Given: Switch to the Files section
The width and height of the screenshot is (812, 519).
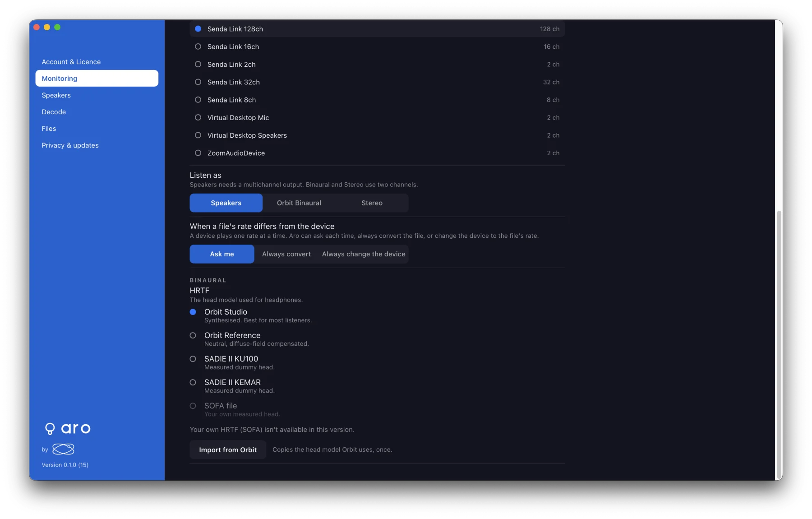Looking at the screenshot, I should 97,129.
